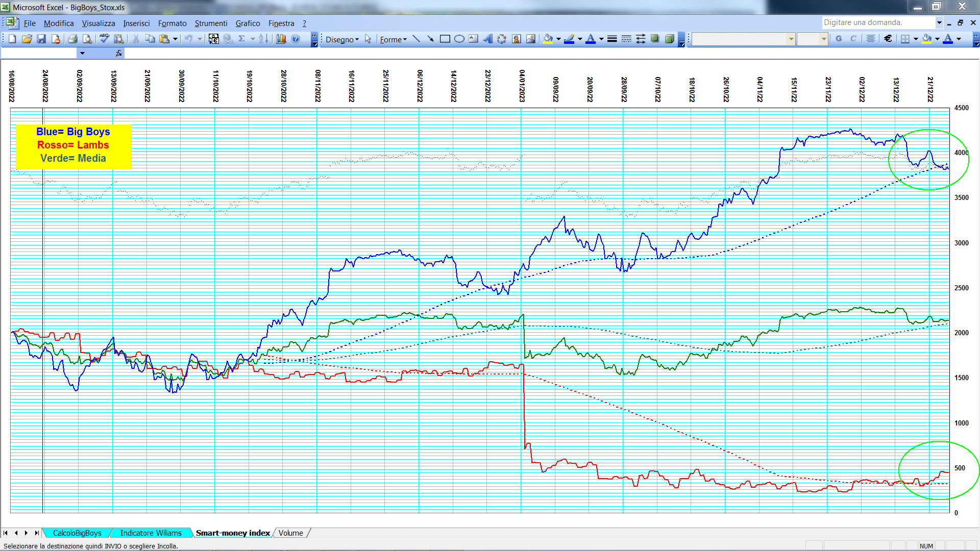Open the Shadow Style options
This screenshot has width=980, height=551.
(655, 39)
